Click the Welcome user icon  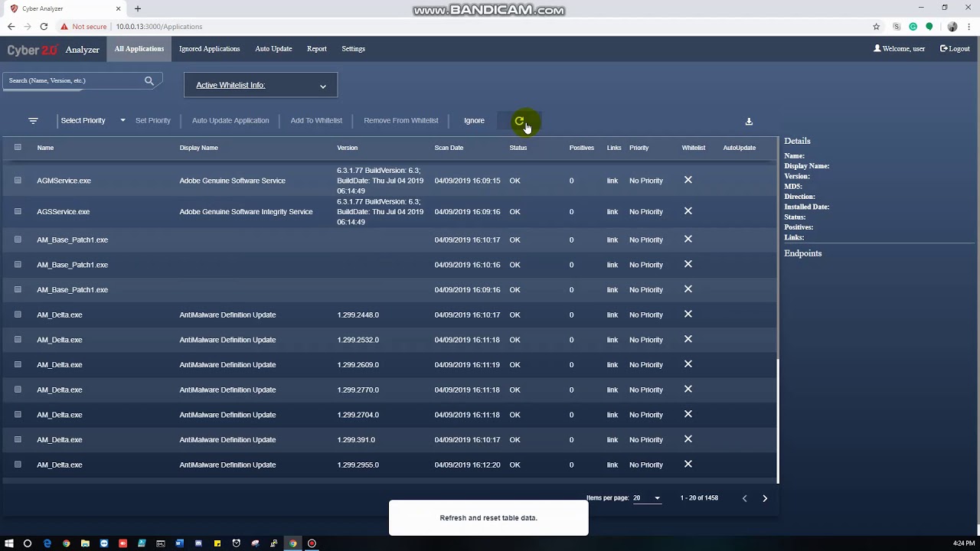coord(877,48)
